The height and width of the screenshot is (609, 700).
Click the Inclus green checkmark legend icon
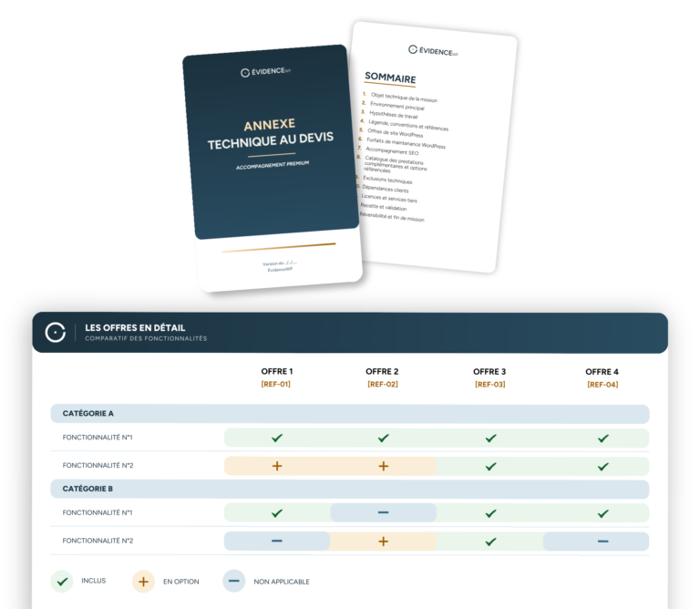62,582
